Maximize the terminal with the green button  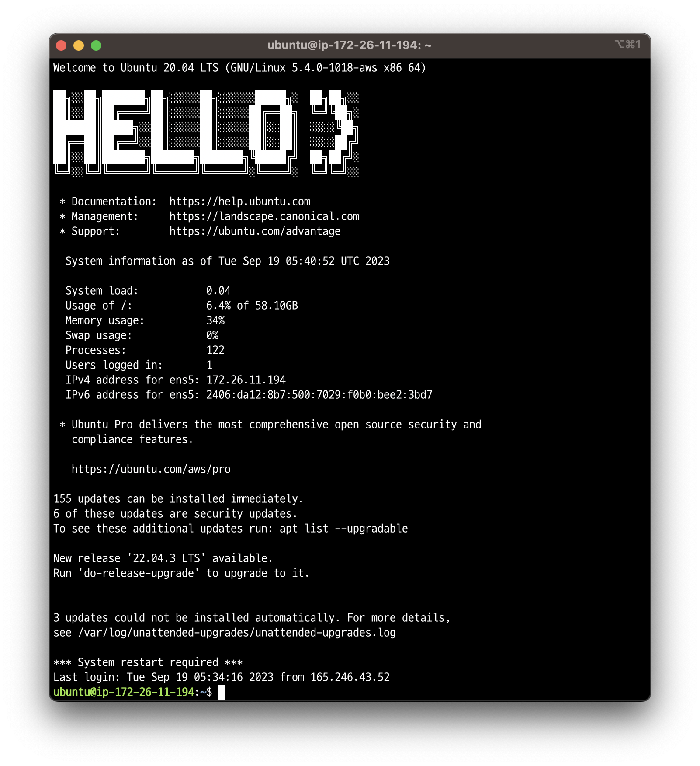(96, 45)
